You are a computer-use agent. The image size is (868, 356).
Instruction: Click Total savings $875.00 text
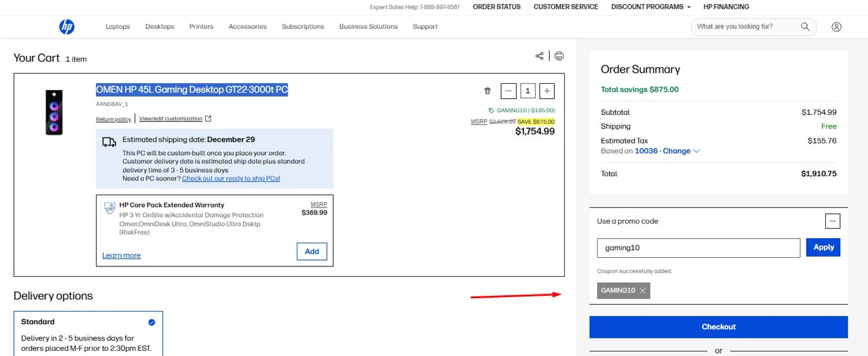click(639, 90)
